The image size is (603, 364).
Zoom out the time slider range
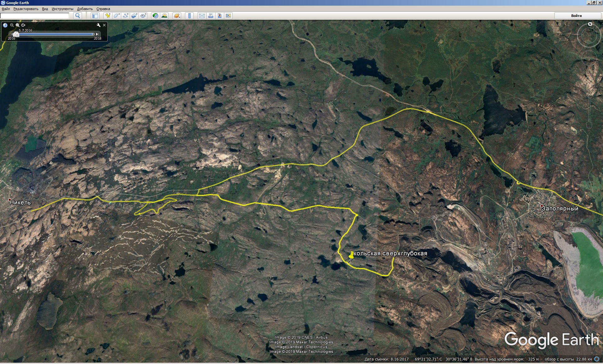click(12, 25)
